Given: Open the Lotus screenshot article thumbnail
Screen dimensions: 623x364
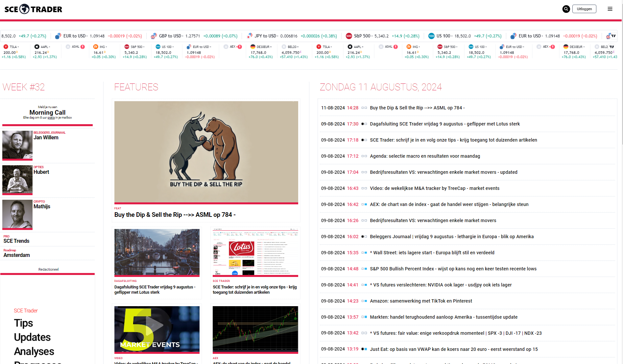Looking at the screenshot, I should pyautogui.click(x=255, y=252).
